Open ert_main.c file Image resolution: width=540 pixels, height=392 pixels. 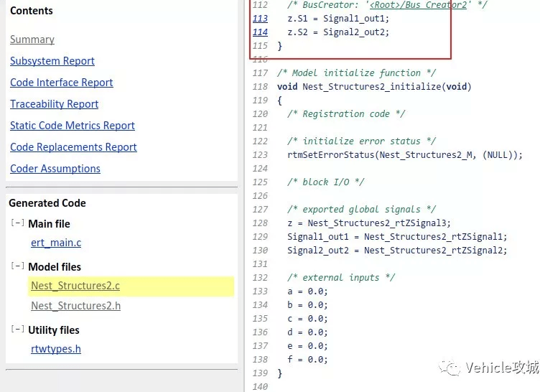[x=56, y=243]
